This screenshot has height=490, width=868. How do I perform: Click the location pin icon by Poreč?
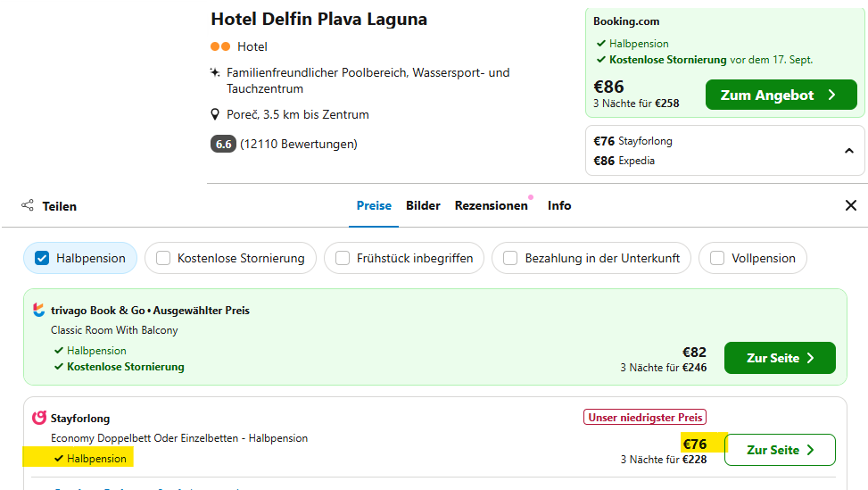(215, 114)
